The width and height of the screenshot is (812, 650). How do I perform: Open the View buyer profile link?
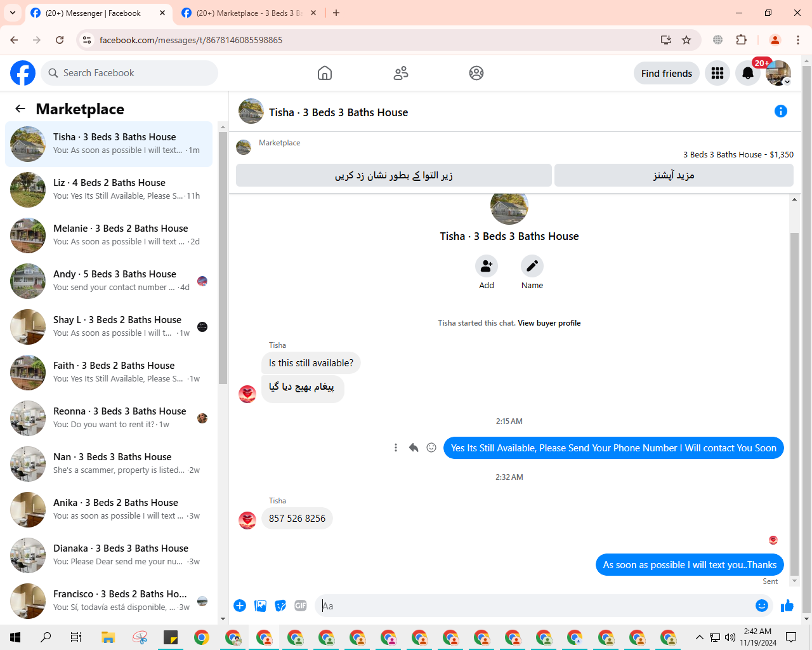click(x=549, y=323)
